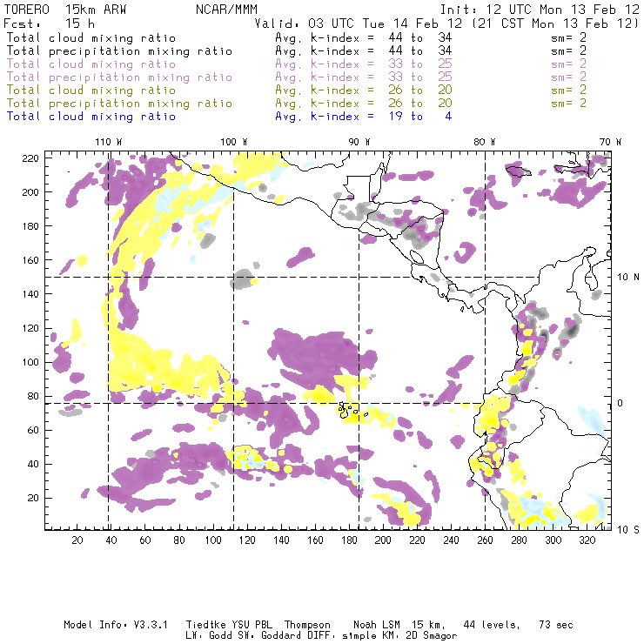Click the 'NCAR/MMM' header label
Screen dimensions: 644x644
[x=226, y=10]
